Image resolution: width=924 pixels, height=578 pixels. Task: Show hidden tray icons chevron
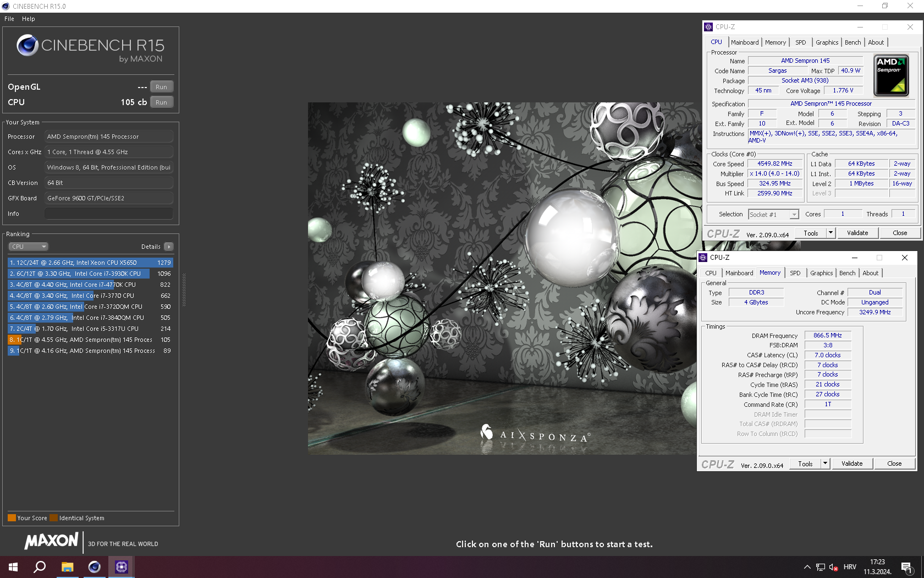(x=807, y=567)
